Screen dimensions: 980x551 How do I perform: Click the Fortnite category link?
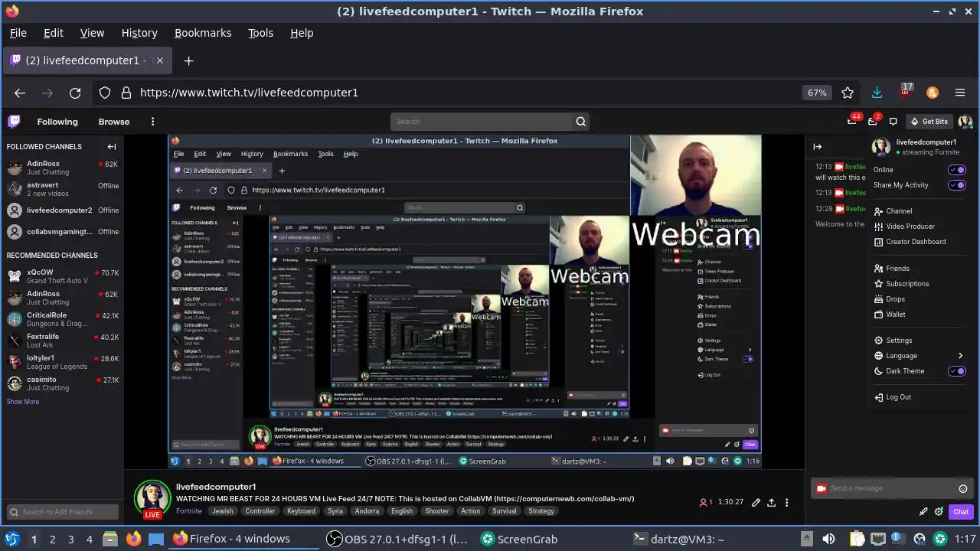click(x=189, y=511)
